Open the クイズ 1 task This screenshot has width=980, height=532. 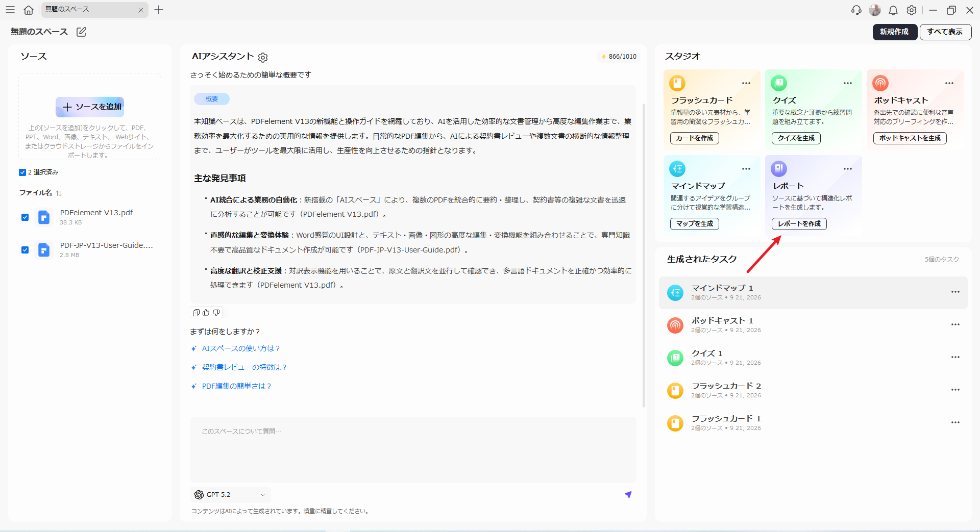(x=813, y=358)
